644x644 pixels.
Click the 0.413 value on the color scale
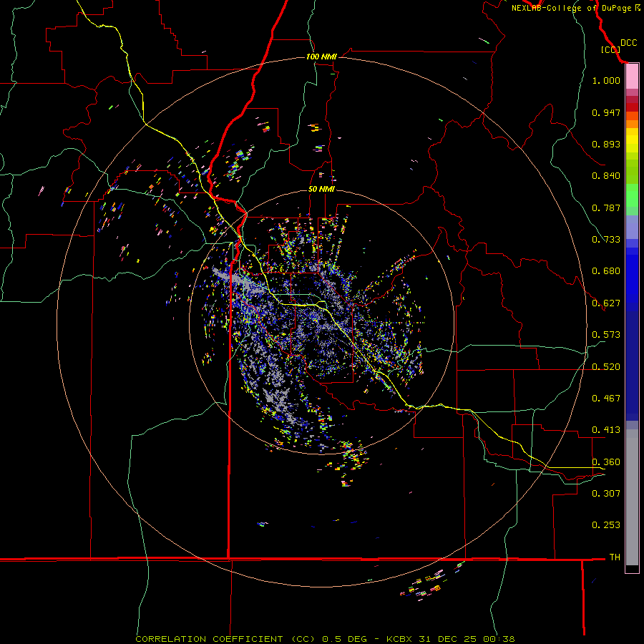pyautogui.click(x=606, y=430)
